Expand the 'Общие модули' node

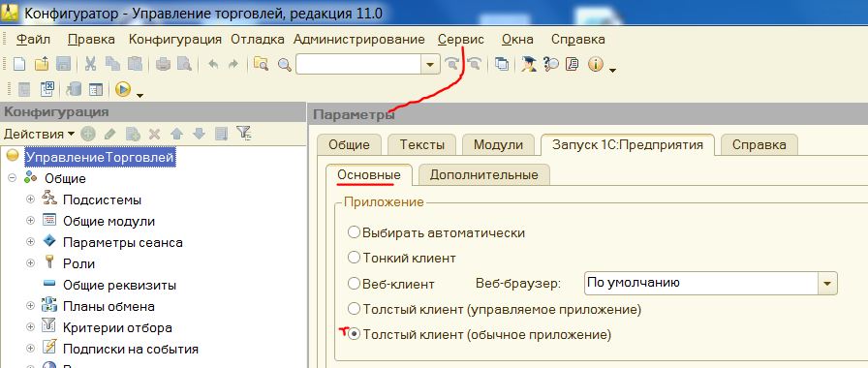[30, 221]
